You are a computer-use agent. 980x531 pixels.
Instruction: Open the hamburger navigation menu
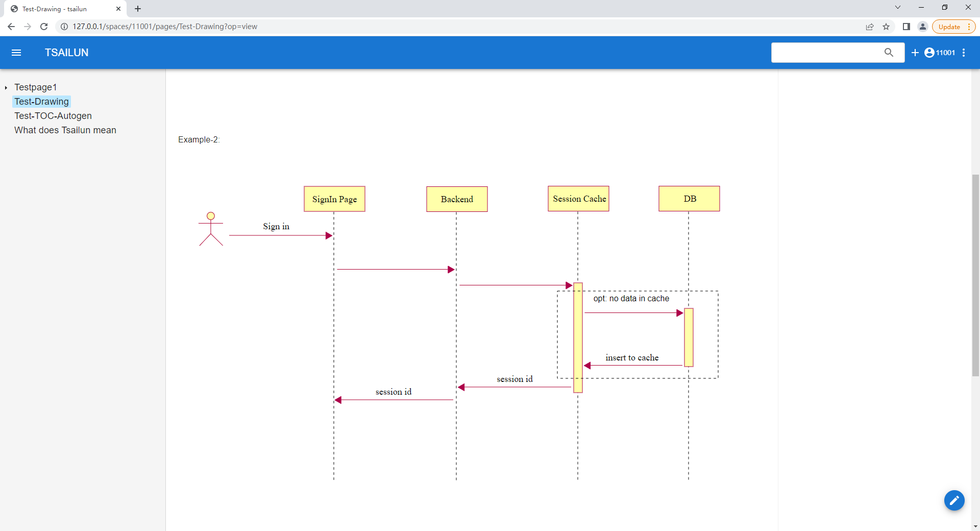pyautogui.click(x=16, y=53)
